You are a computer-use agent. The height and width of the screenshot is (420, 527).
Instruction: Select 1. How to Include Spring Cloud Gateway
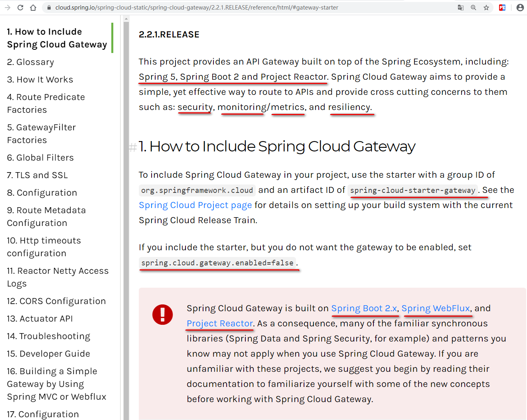(57, 38)
